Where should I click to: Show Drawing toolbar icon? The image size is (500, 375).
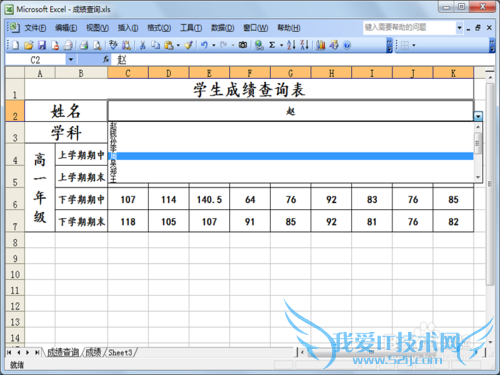(x=334, y=45)
